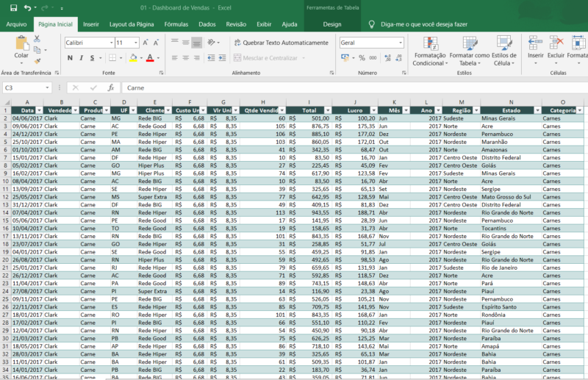Click the Paste (Colar) clipboard icon
Screen dimensions: 588x380
tap(21, 43)
